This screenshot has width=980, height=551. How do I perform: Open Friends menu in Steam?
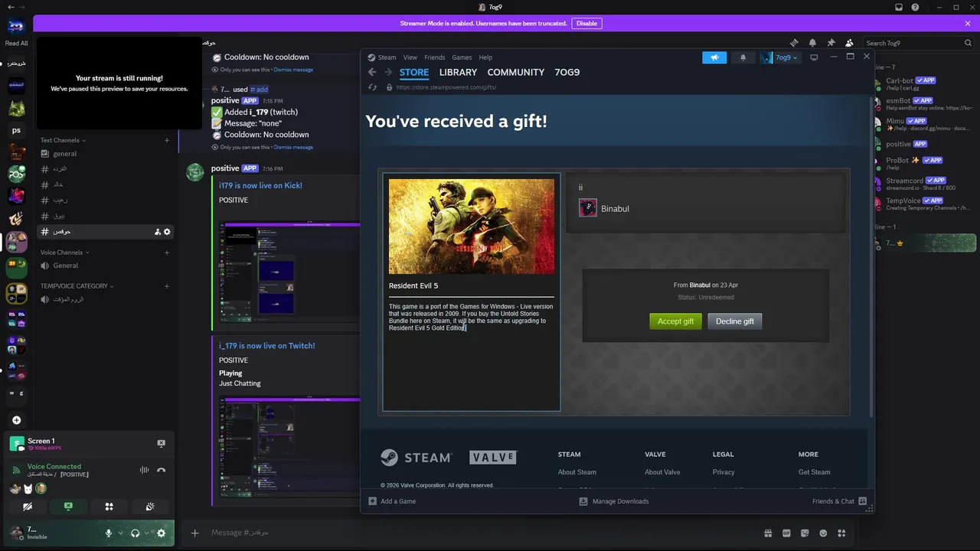click(434, 57)
